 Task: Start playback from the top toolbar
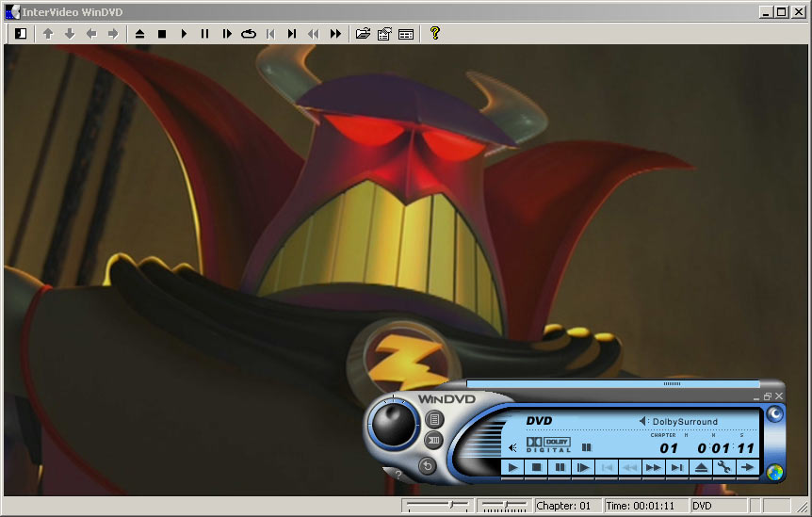tap(184, 34)
